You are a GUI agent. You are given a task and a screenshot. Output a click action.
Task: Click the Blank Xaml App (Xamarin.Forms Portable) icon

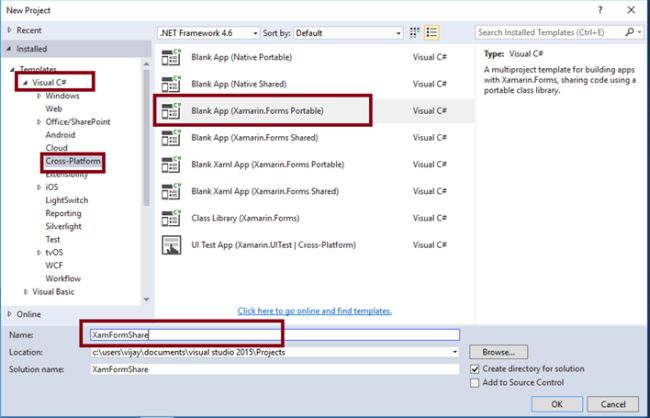(x=171, y=165)
